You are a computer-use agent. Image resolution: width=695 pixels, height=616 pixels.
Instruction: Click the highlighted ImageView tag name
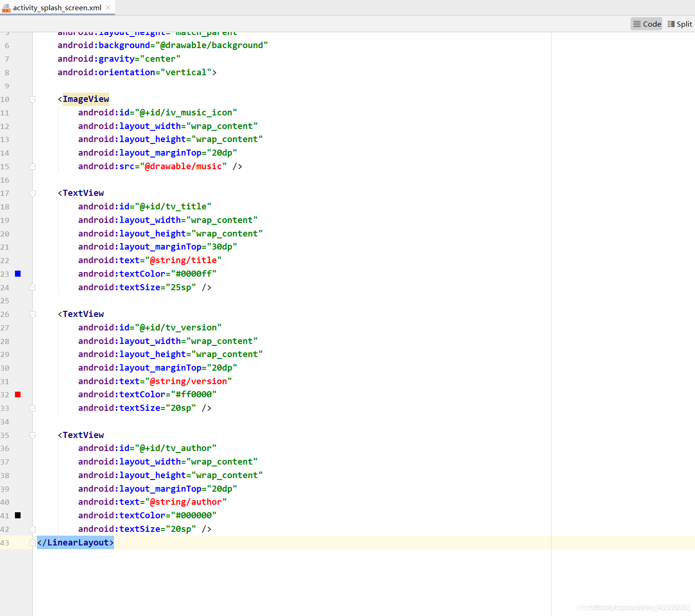[x=86, y=99]
